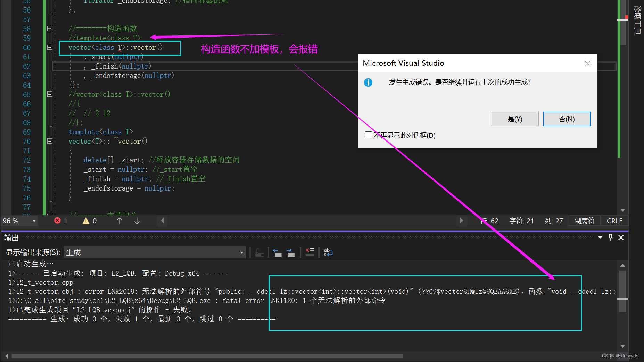The image size is (644, 362).
Task: Click the _endofstorage = nullptr line
Action: 129,188
